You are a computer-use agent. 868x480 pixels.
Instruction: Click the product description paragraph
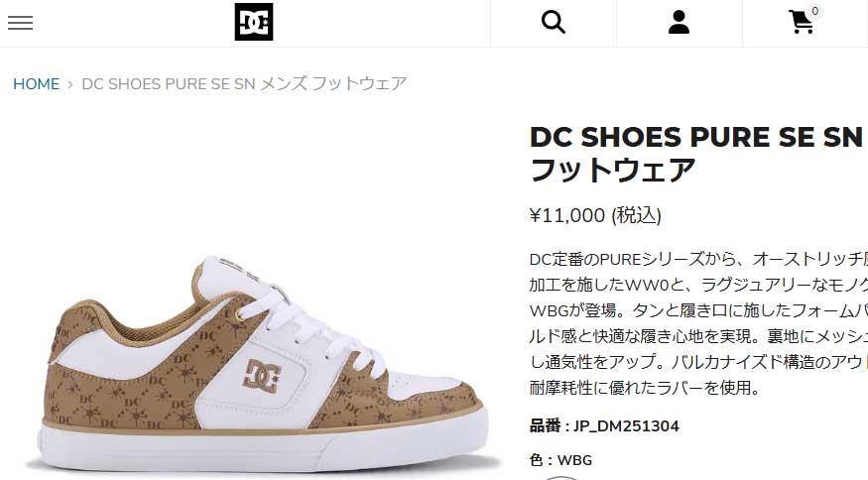(698, 323)
